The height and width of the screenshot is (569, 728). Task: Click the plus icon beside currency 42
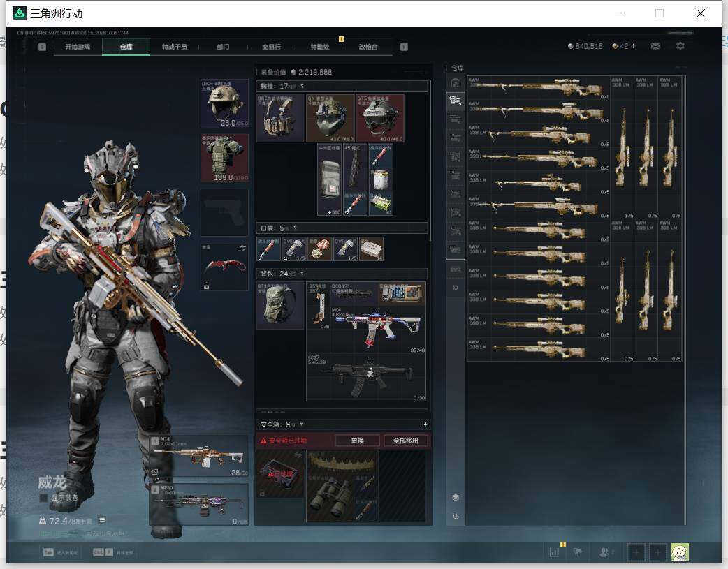633,46
